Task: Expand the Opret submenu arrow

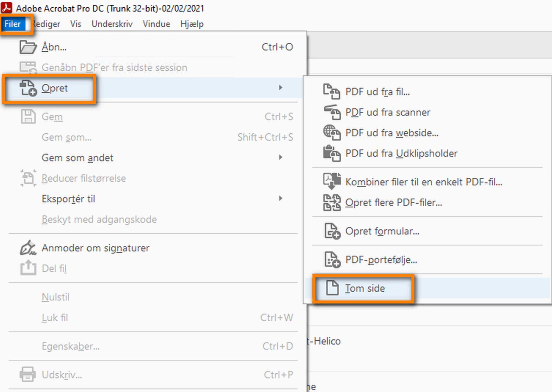Action: point(280,88)
